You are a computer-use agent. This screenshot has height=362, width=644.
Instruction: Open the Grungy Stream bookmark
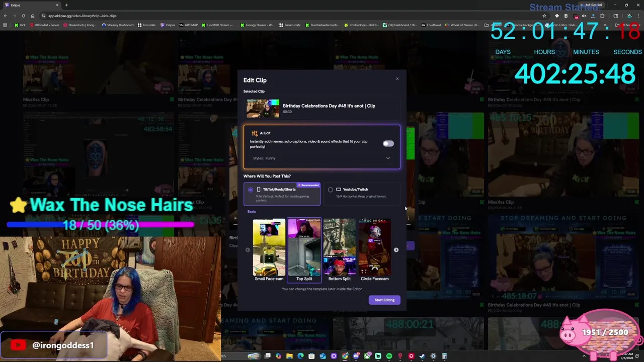click(257, 25)
